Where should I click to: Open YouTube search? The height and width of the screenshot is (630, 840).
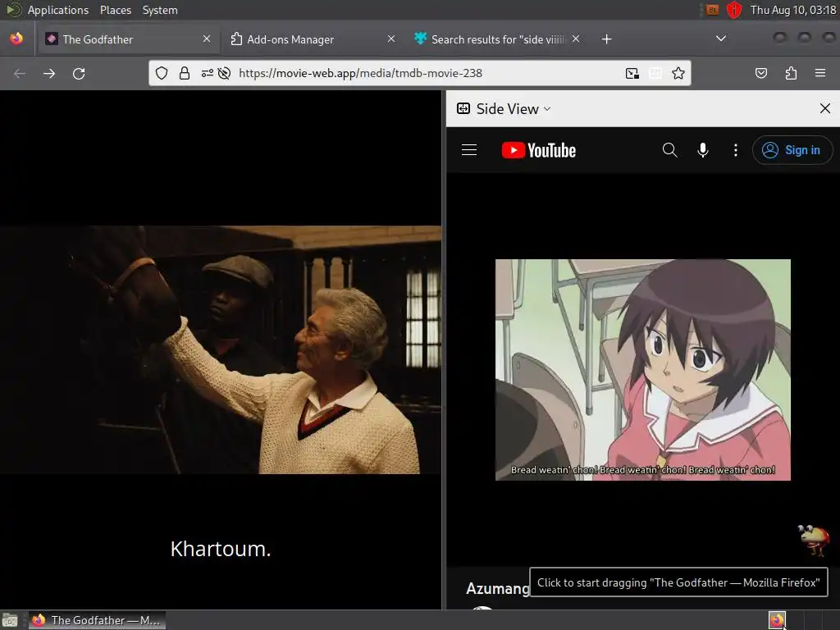coord(669,150)
